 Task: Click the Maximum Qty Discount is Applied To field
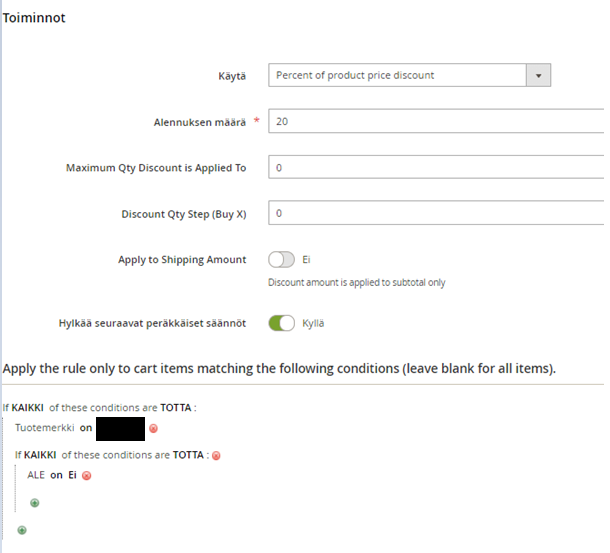click(x=436, y=168)
